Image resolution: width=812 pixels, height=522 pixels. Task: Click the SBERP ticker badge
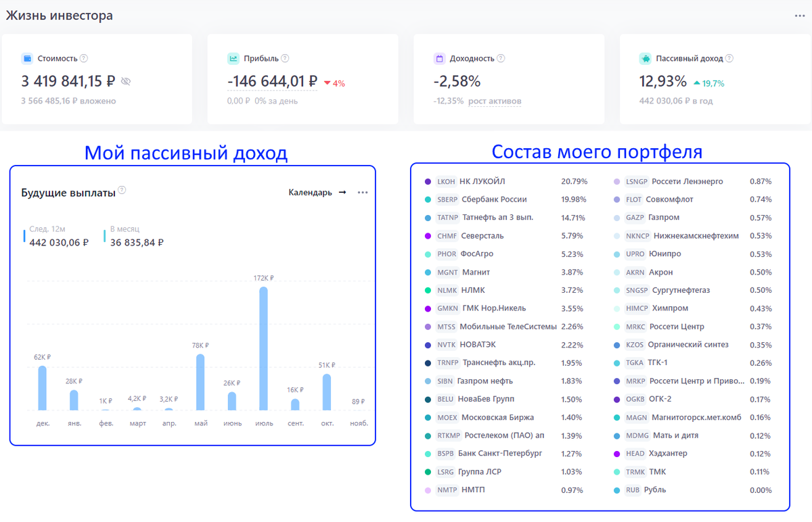pyautogui.click(x=448, y=200)
